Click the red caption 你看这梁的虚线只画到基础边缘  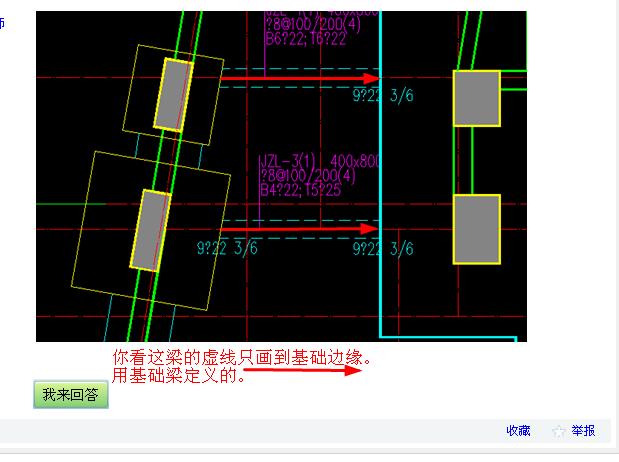242,358
